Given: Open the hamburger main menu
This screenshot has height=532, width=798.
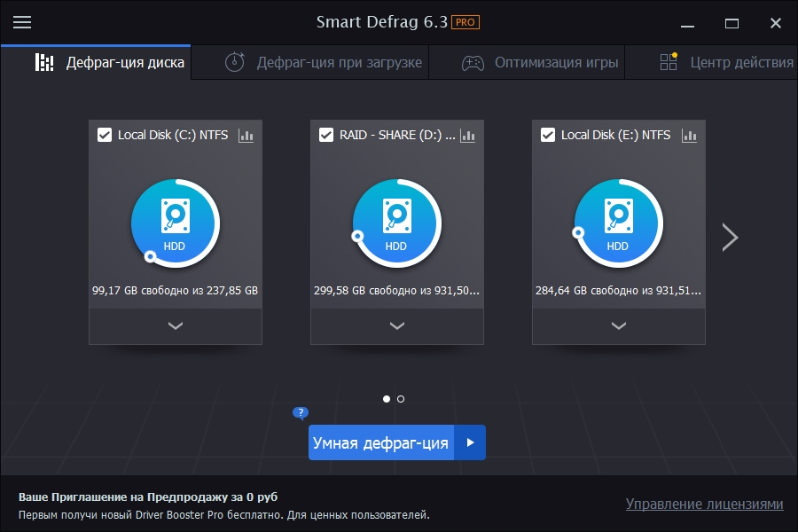Looking at the screenshot, I should coord(22,22).
